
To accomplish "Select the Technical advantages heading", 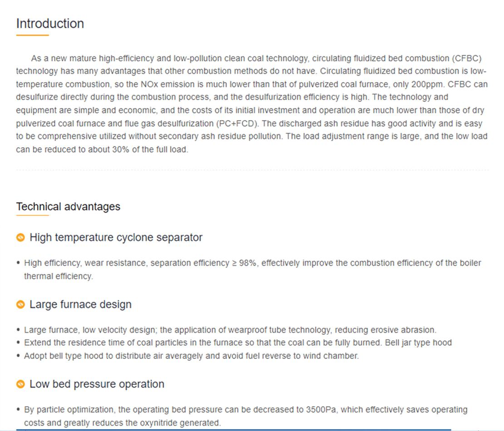I will coord(68,207).
